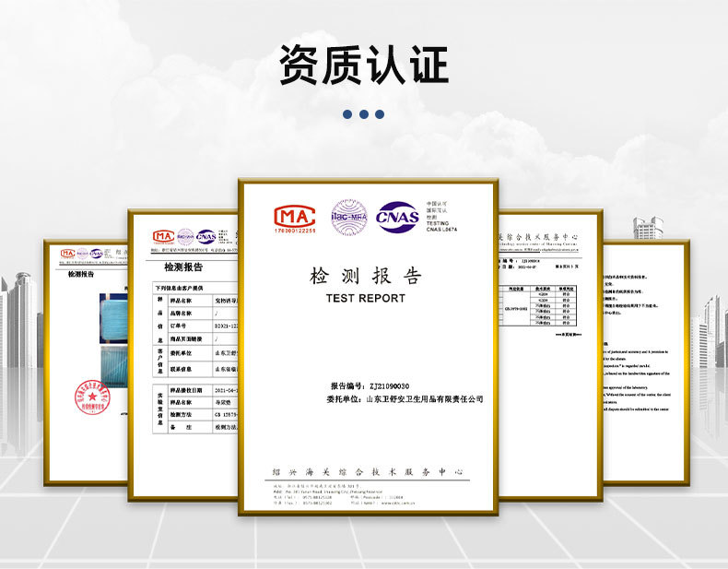Click the first blue dot under the heading
728x569 pixels.
pyautogui.click(x=347, y=114)
